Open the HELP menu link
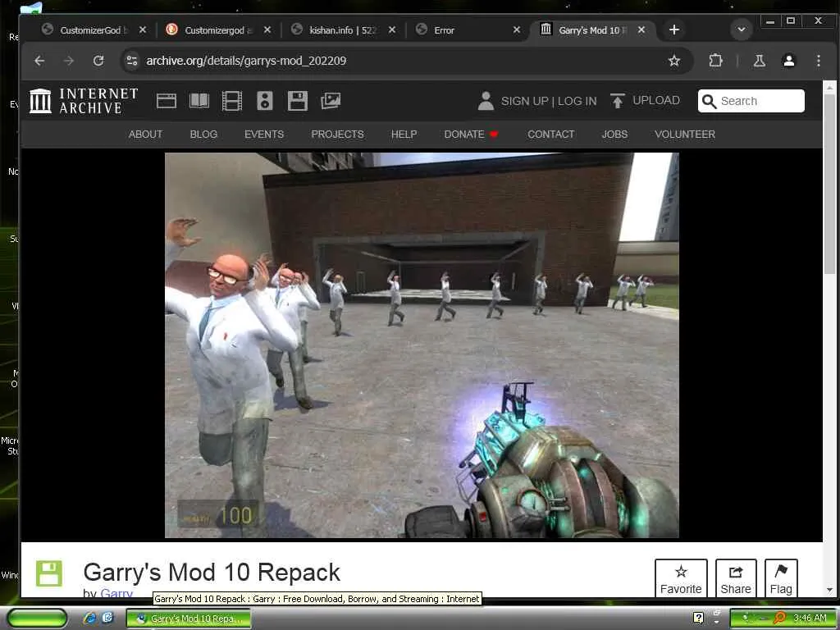Screen dimensions: 840x630 [404, 135]
